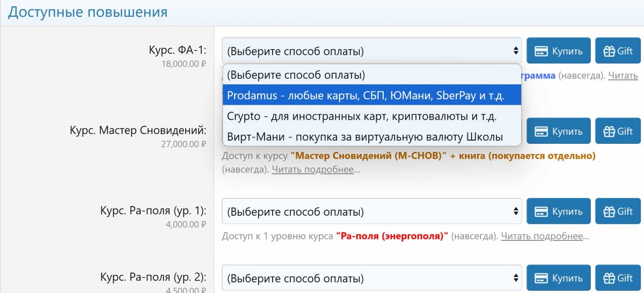
Task: Open payment dropdown for Ра-поля ур. 1
Action: click(x=371, y=211)
